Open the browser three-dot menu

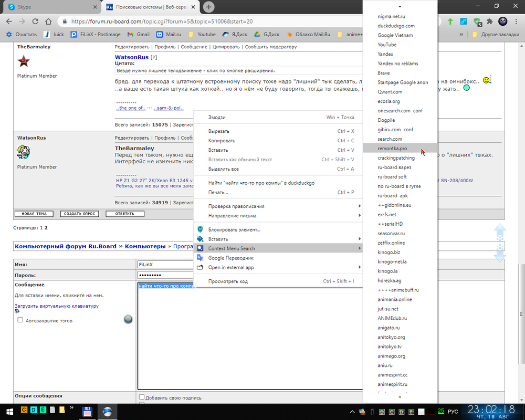[516, 22]
